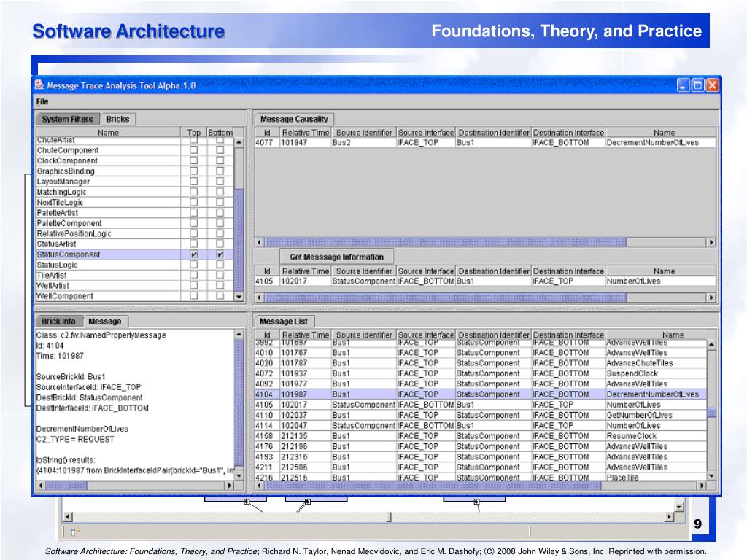Toggle Bottom checkbox for ChuteComponent
The width and height of the screenshot is (747, 560).
coord(220,150)
